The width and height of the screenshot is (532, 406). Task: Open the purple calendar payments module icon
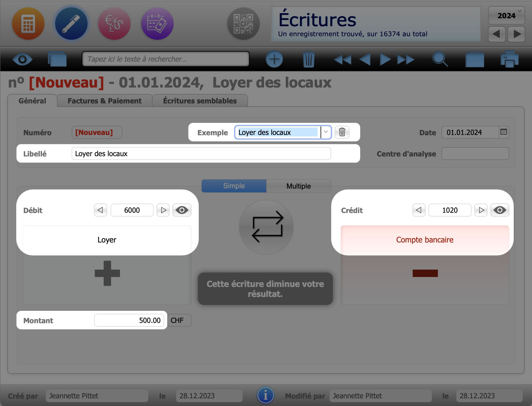[157, 24]
